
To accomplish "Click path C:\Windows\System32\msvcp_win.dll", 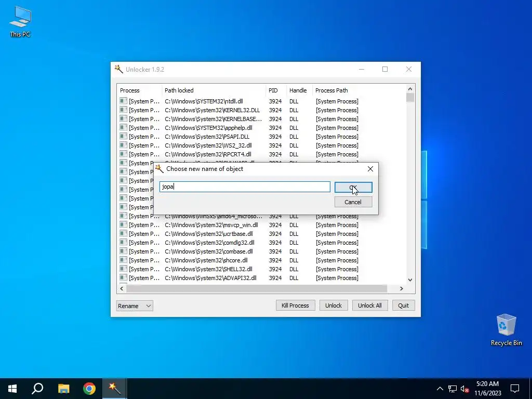I will tap(211, 225).
